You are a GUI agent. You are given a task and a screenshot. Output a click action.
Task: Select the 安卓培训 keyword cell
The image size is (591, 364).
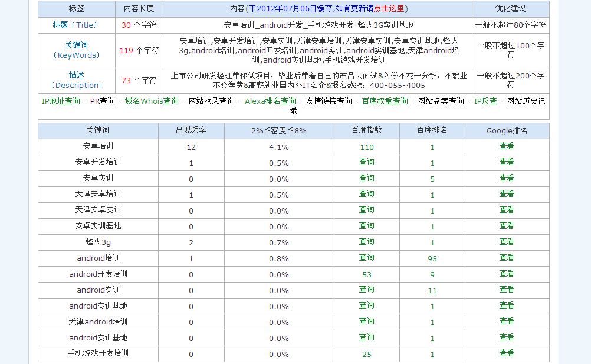point(98,146)
